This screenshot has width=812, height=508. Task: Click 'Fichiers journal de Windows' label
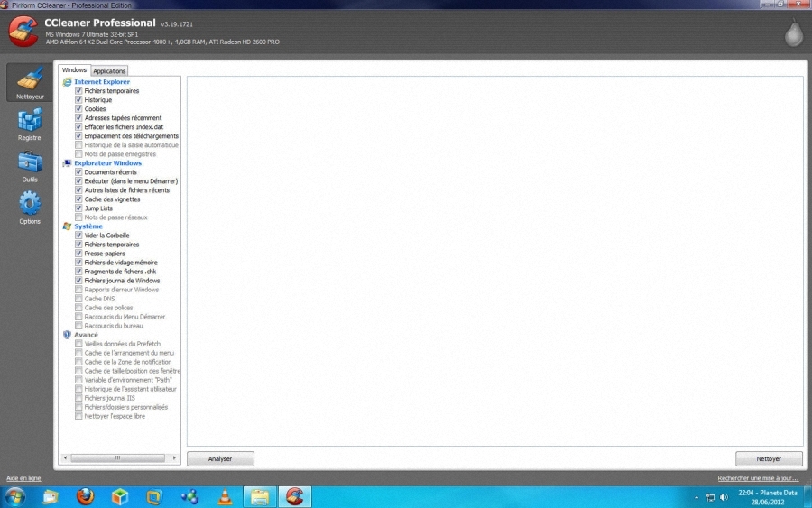click(x=122, y=281)
